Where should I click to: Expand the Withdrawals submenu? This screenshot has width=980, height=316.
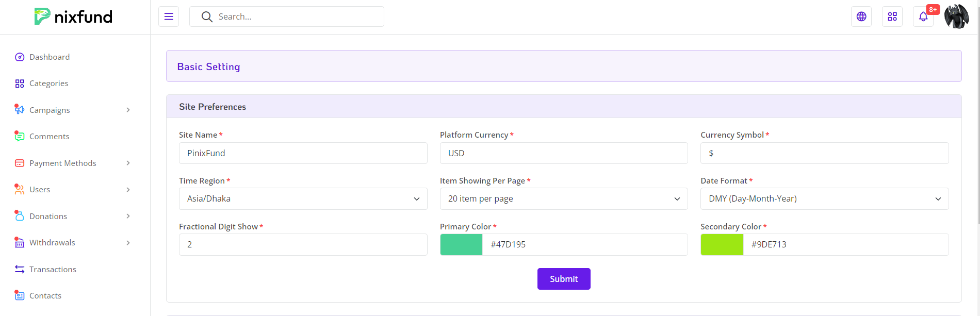tap(72, 243)
